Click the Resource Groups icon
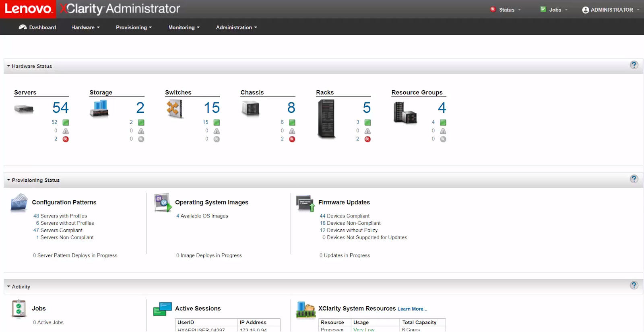Image resolution: width=644 pixels, height=332 pixels. 405,113
